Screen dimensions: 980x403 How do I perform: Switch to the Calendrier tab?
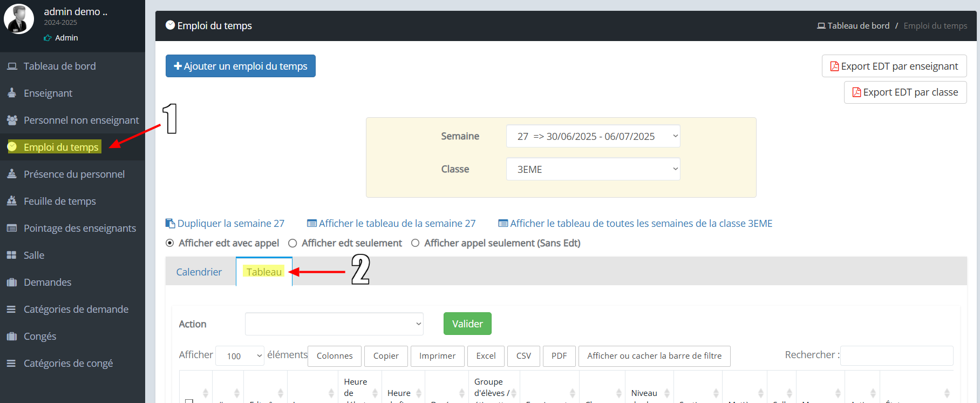pyautogui.click(x=199, y=272)
